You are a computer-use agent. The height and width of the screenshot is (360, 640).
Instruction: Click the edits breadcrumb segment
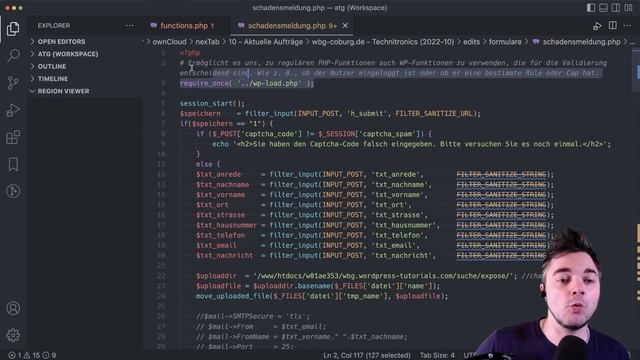[471, 42]
